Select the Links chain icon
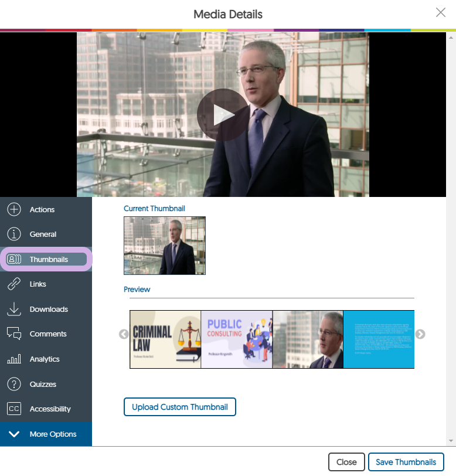The width and height of the screenshot is (456, 476). point(14,284)
